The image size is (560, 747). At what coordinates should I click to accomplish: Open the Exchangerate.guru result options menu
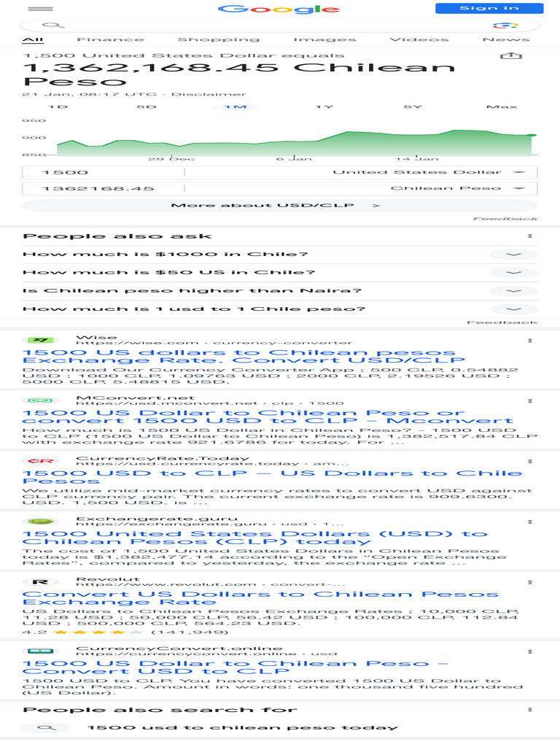[x=530, y=522]
